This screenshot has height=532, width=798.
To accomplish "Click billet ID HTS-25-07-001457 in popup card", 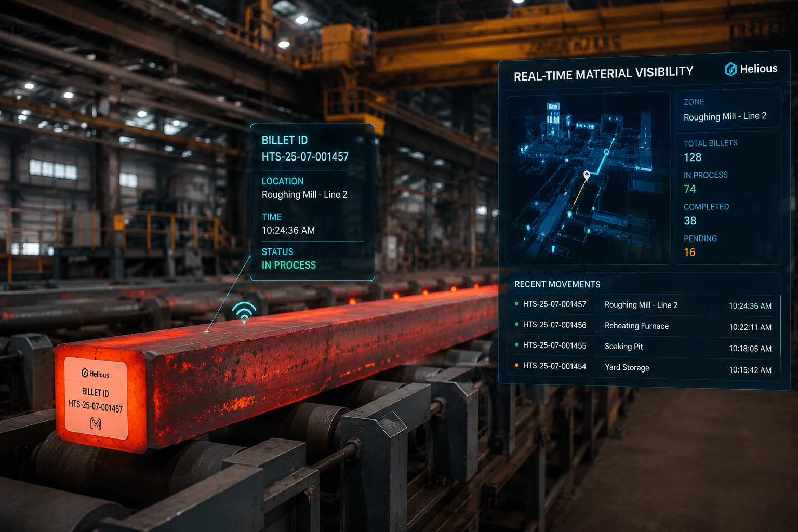I will (x=305, y=156).
